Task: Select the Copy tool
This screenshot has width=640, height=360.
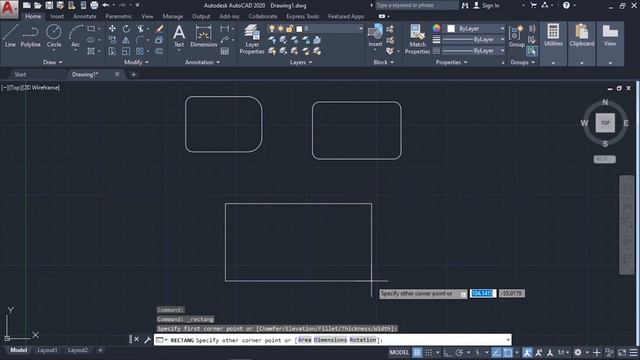Action: point(112,40)
